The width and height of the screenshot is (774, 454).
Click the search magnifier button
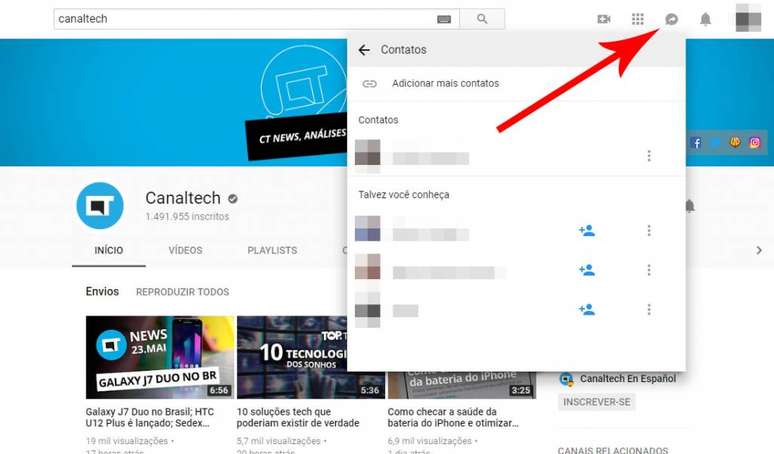coord(482,19)
